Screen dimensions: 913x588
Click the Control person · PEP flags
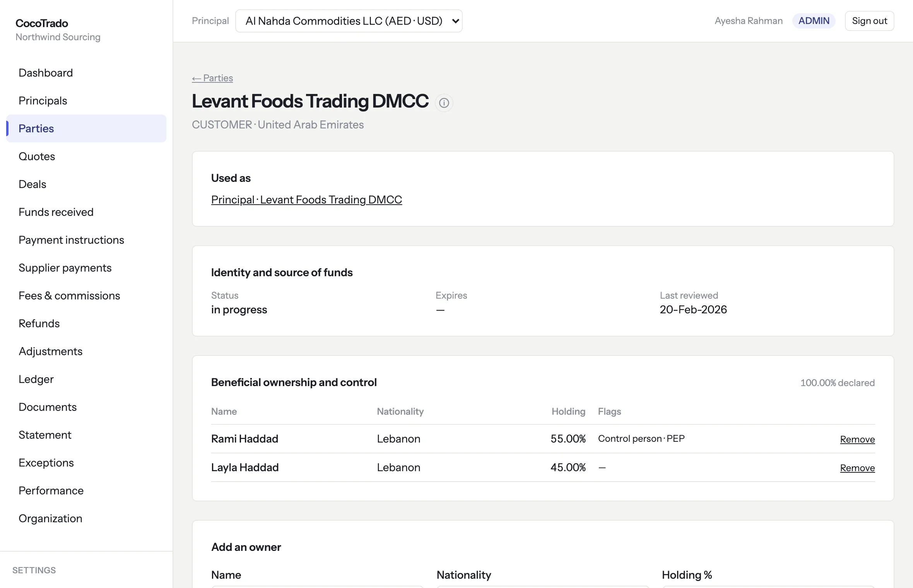pyautogui.click(x=641, y=439)
